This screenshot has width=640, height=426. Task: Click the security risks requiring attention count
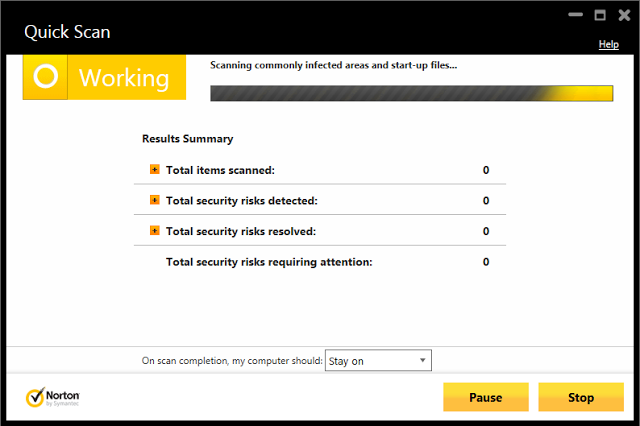(486, 262)
